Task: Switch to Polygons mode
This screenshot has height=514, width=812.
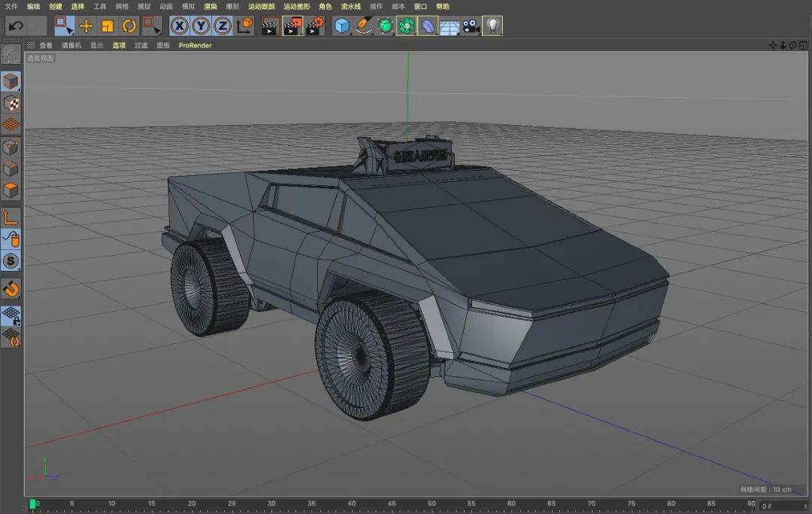Action: [x=11, y=190]
